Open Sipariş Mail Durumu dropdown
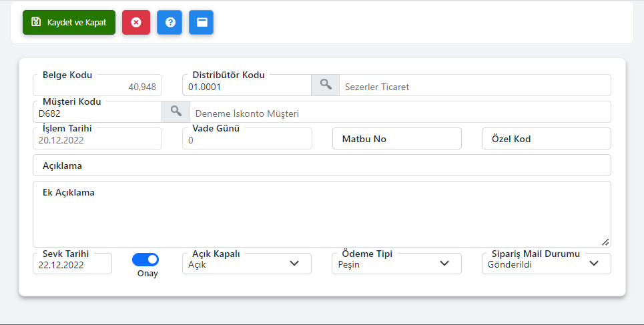Screen dimensions: 644x325 click(x=547, y=264)
